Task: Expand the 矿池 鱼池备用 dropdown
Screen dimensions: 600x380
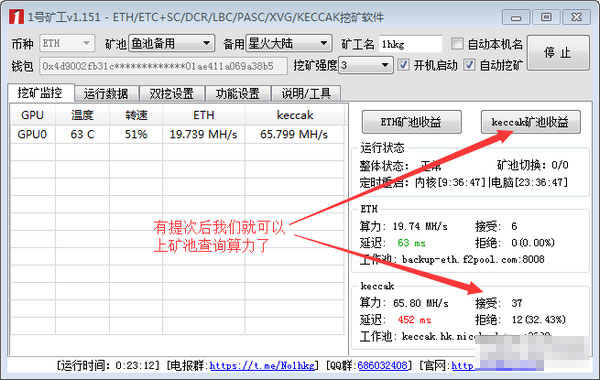Action: tap(171, 43)
